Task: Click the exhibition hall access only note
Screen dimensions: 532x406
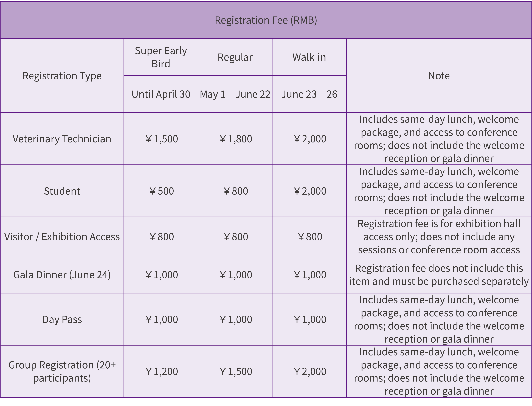Action: [x=439, y=237]
